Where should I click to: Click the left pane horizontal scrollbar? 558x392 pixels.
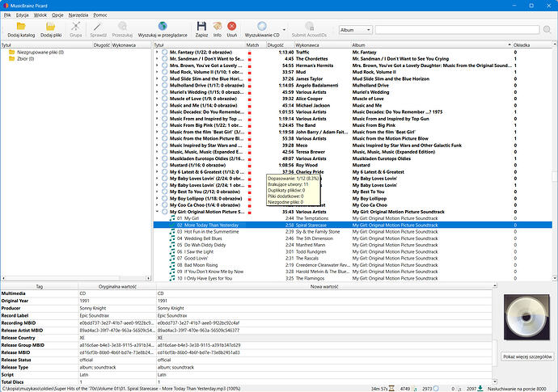[x=76, y=278]
